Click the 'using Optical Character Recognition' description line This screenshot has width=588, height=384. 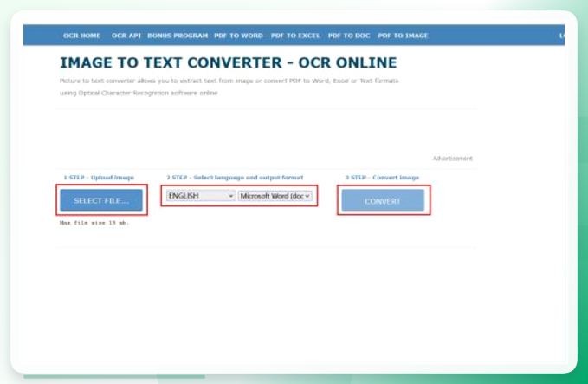(x=139, y=93)
